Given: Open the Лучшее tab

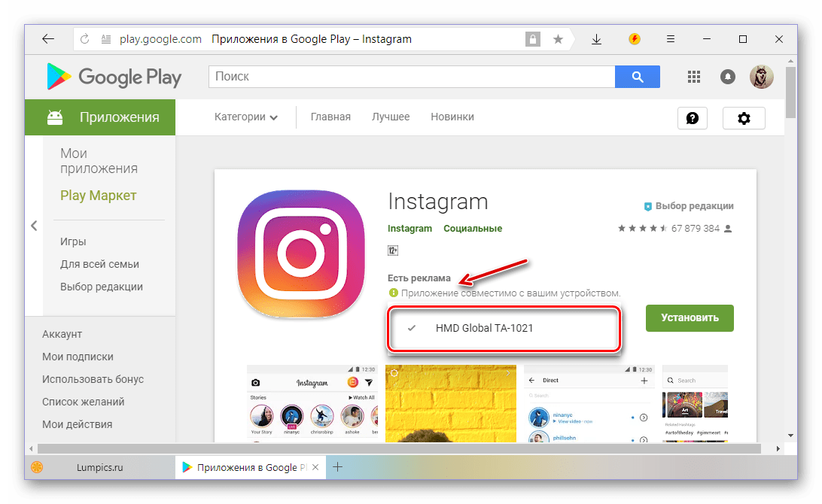Looking at the screenshot, I should pos(391,117).
